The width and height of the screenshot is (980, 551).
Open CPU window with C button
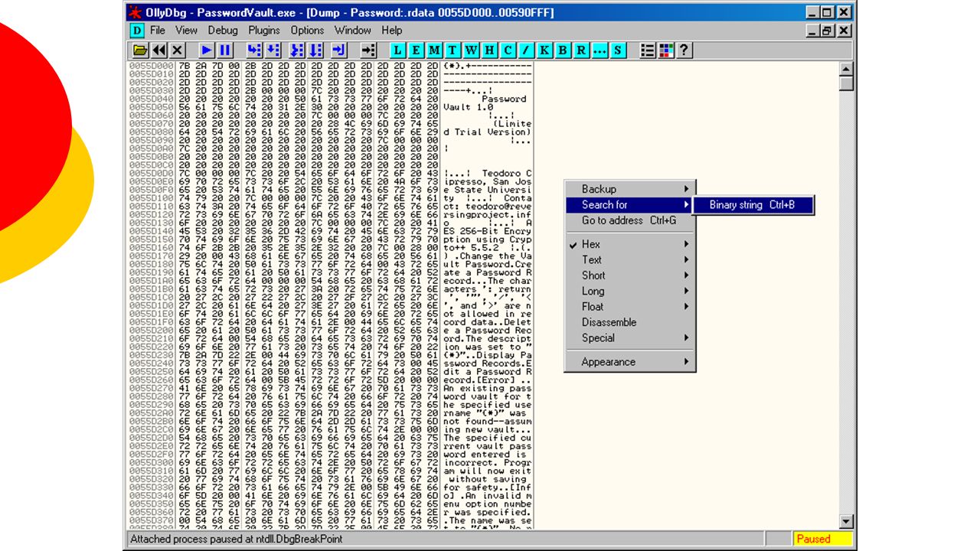tap(508, 51)
